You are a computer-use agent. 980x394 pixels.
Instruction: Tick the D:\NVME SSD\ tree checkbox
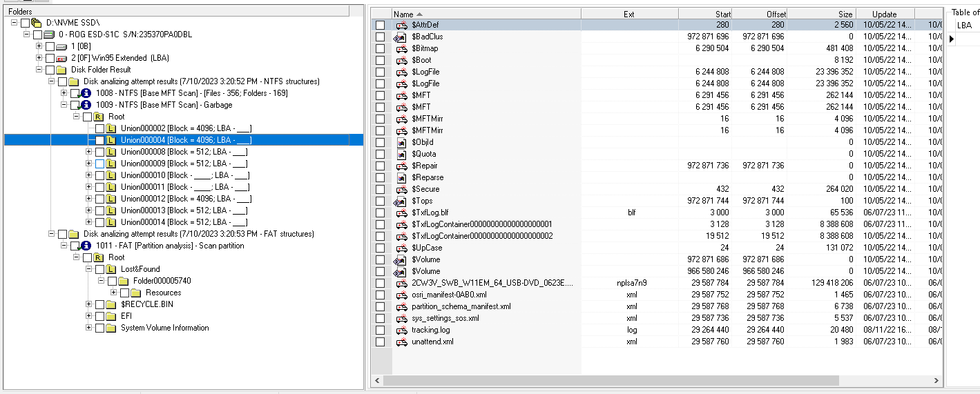pyautogui.click(x=26, y=23)
